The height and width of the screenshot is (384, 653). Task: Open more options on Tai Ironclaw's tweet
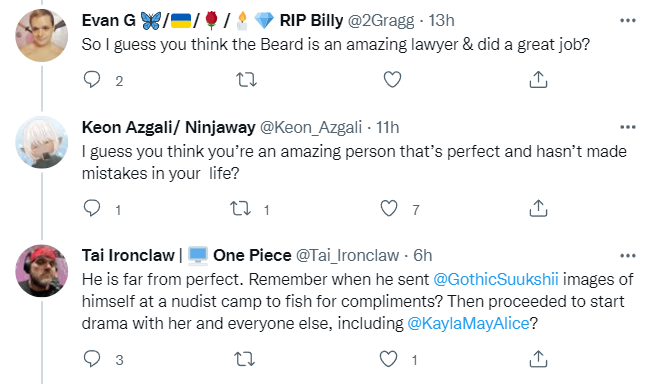[628, 256]
